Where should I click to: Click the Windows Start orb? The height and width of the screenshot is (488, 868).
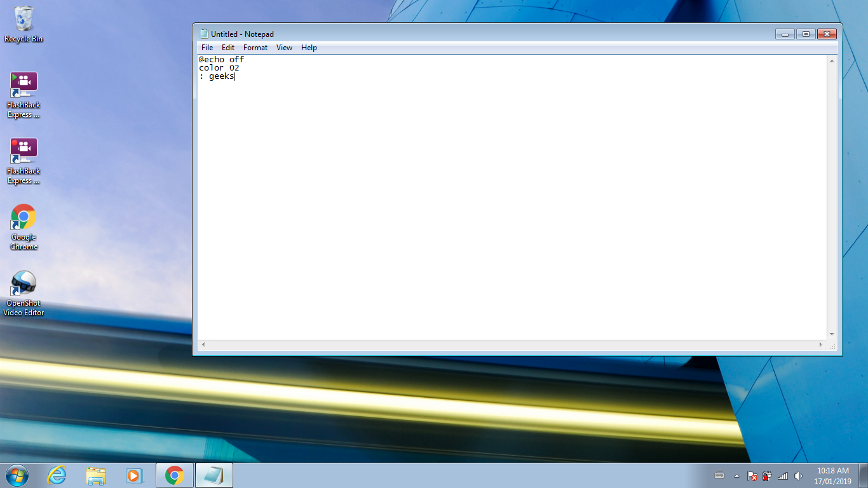(x=16, y=475)
